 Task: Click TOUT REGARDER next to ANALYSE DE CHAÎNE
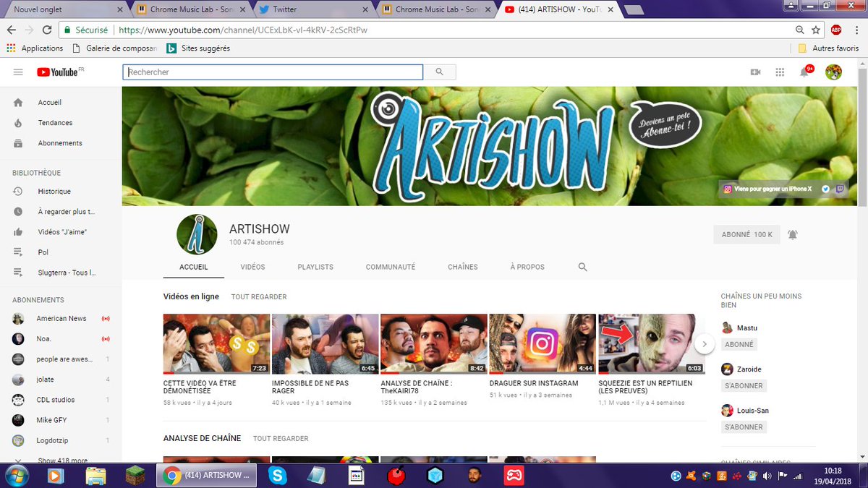pyautogui.click(x=281, y=439)
